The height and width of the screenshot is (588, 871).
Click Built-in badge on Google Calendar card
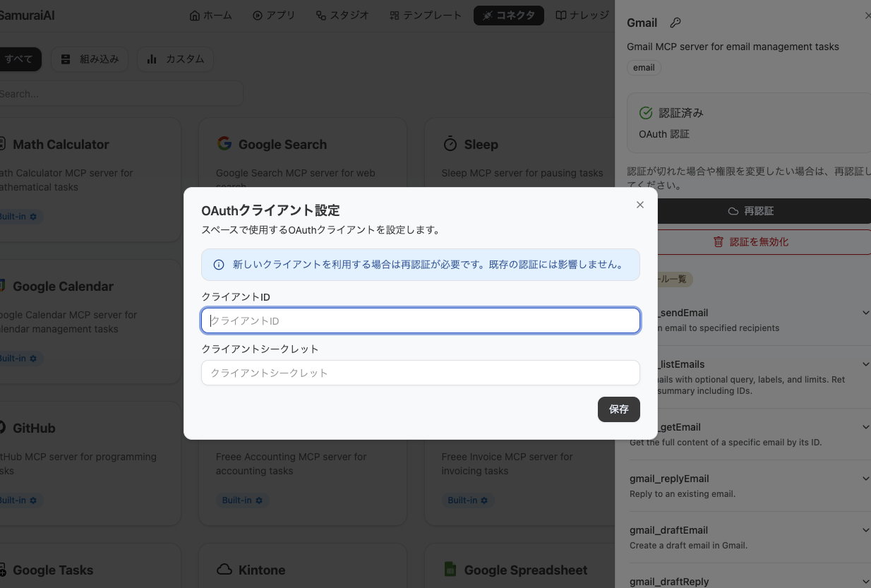coord(20,359)
